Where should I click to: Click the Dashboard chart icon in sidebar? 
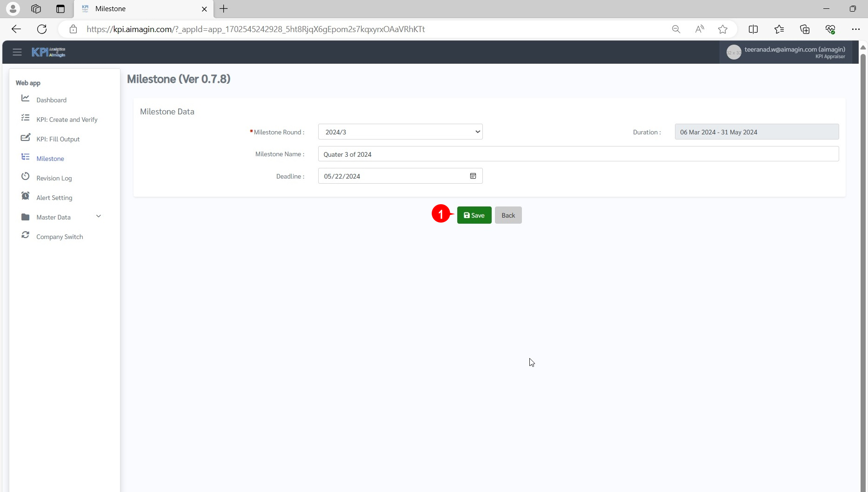[x=26, y=98]
